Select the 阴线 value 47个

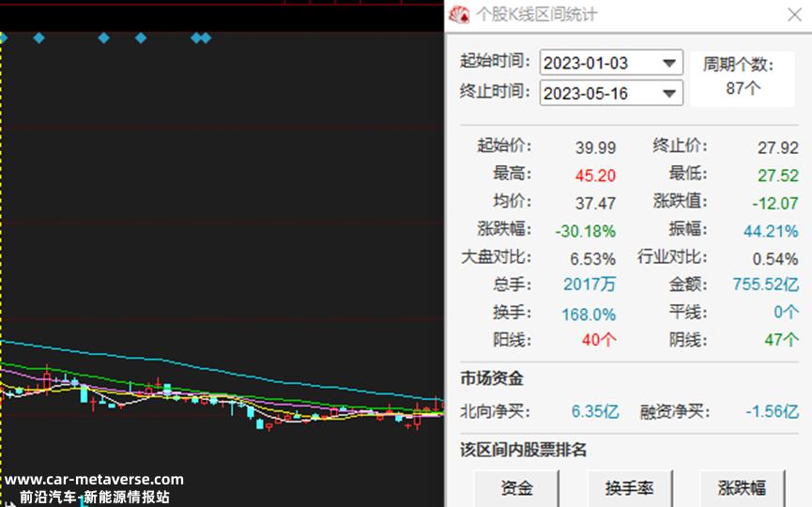point(781,340)
